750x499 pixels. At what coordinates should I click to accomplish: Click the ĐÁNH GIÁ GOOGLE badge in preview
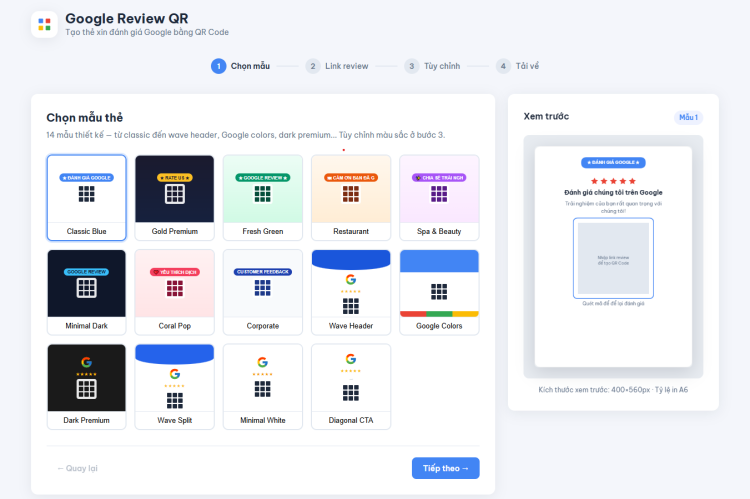click(x=613, y=163)
